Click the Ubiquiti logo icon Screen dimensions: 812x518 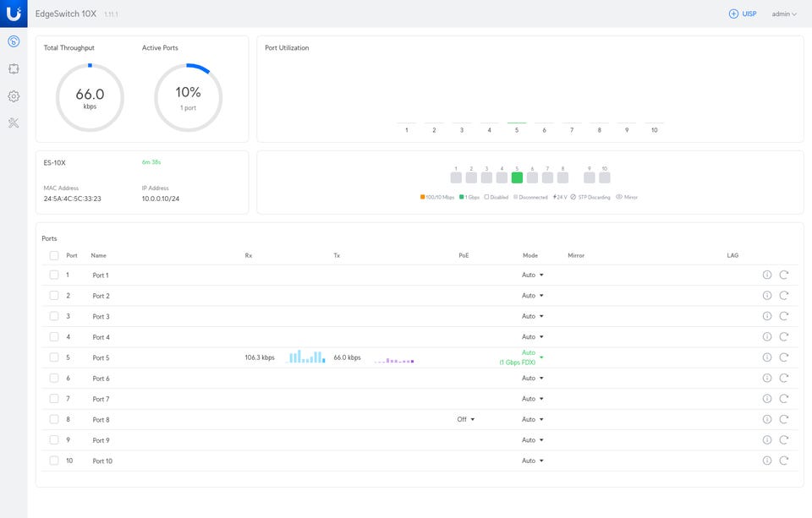[x=14, y=13]
